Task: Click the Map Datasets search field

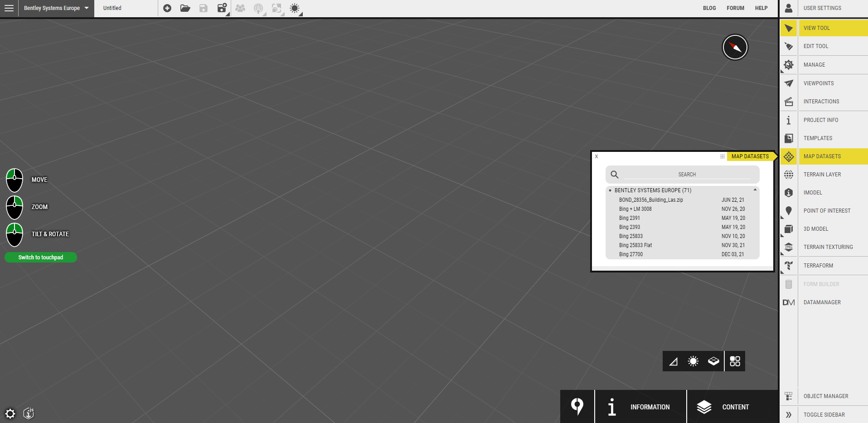Action: [687, 175]
